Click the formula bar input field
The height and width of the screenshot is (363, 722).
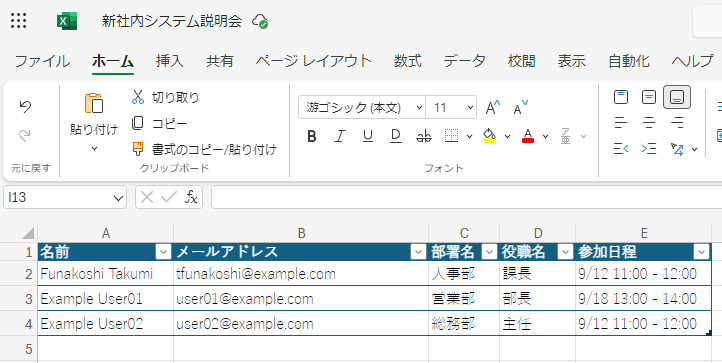coord(466,198)
